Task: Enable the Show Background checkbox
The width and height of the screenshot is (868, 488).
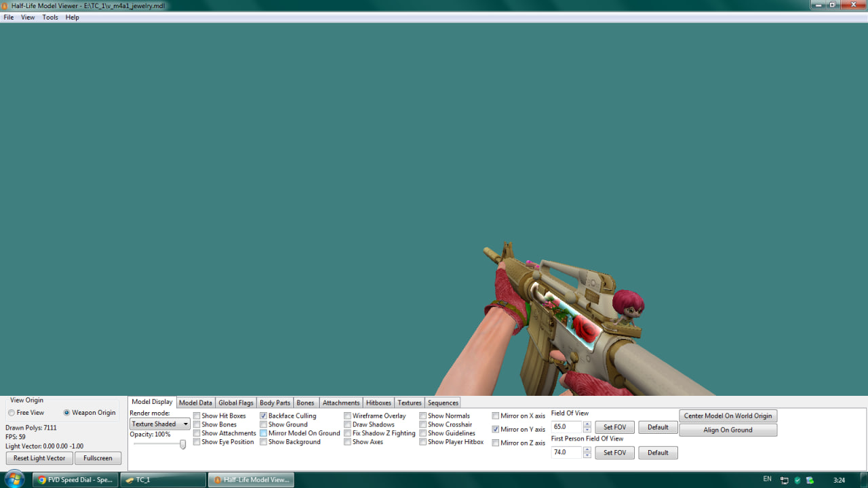Action: coord(263,443)
